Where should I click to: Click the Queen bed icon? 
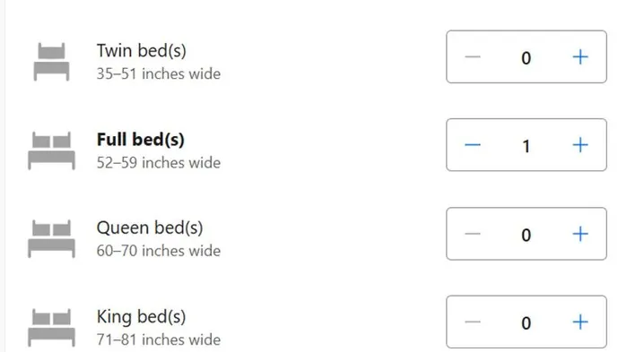tap(51, 239)
